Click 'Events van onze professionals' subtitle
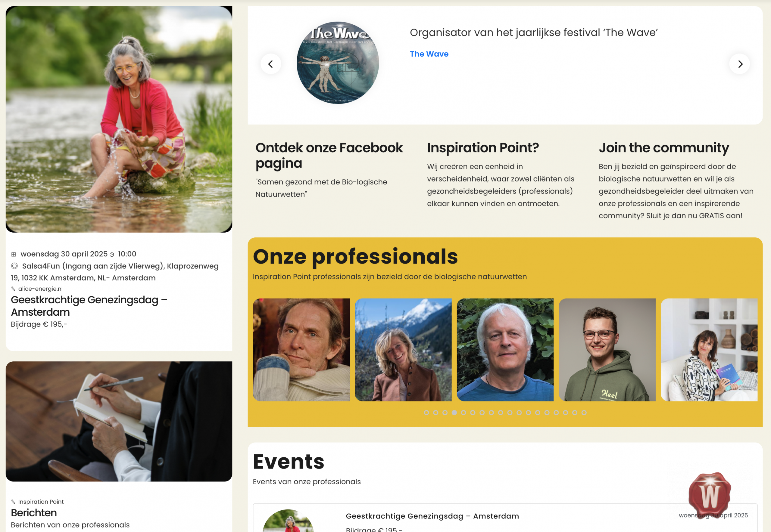 click(x=307, y=482)
